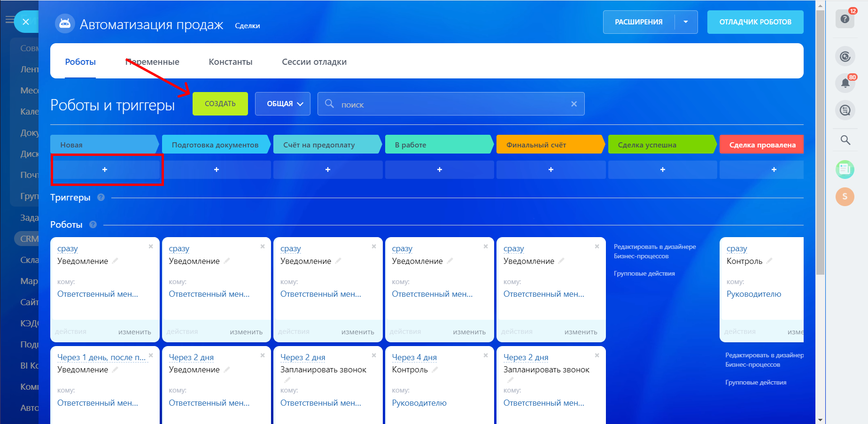
Task: Click the СОЗДАТЬ button
Action: pyautogui.click(x=220, y=104)
